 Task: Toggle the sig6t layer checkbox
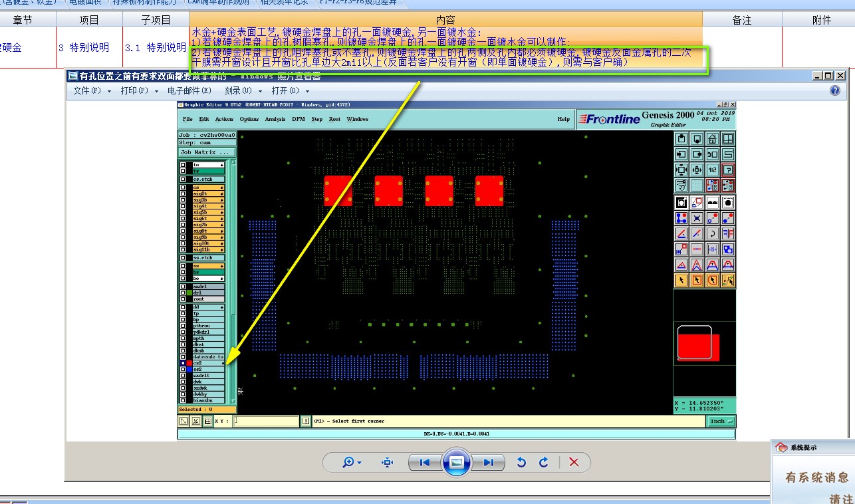tap(183, 218)
